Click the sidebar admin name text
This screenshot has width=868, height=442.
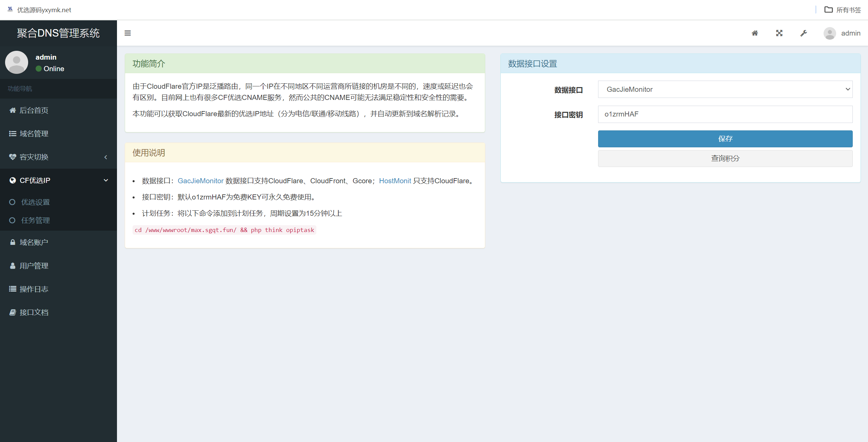[x=46, y=57]
